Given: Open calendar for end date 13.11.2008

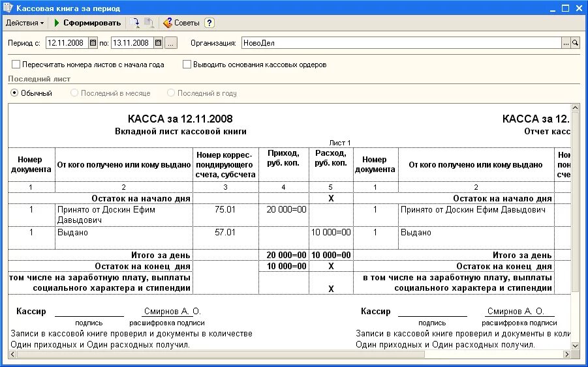Looking at the screenshot, I should pos(158,42).
